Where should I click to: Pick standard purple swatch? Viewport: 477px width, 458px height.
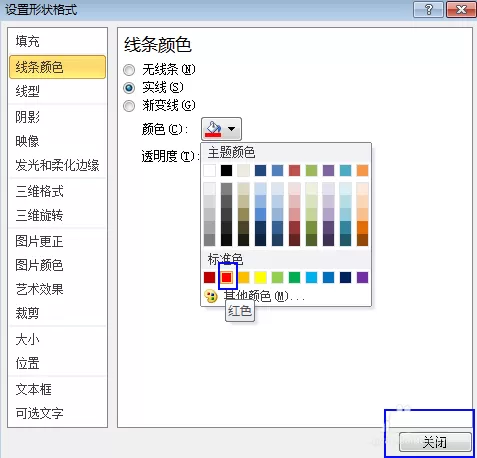point(362,277)
